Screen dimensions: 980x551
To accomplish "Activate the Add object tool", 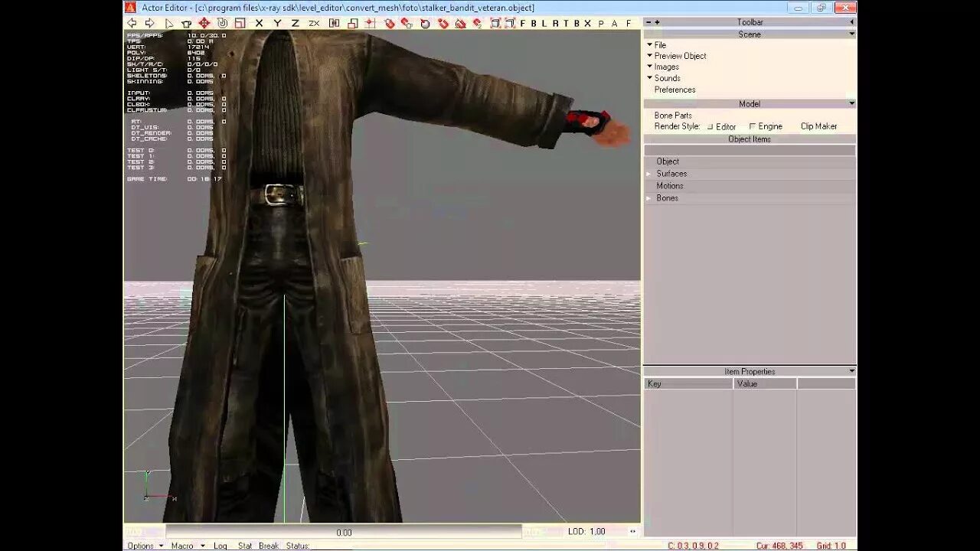I will (185, 23).
